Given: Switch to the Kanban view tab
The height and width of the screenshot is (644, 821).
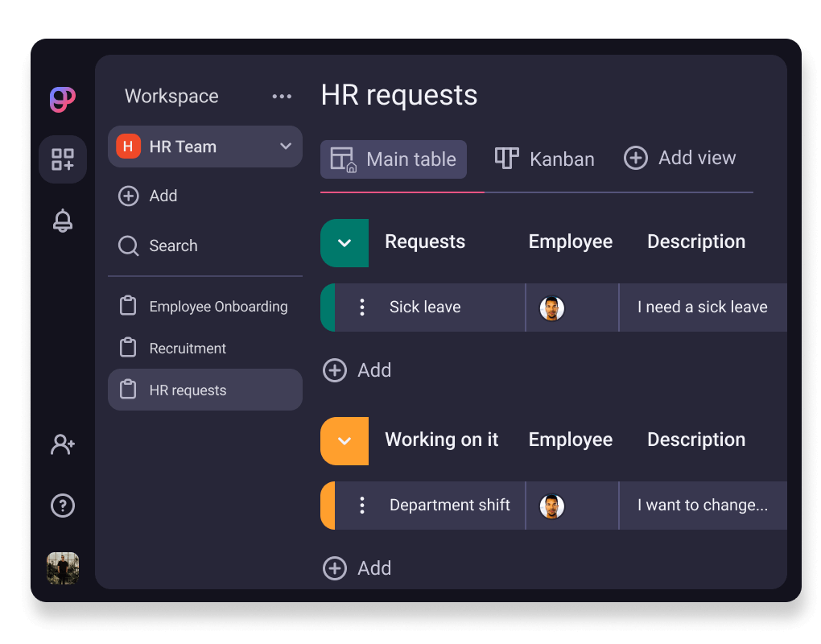Looking at the screenshot, I should pyautogui.click(x=545, y=159).
